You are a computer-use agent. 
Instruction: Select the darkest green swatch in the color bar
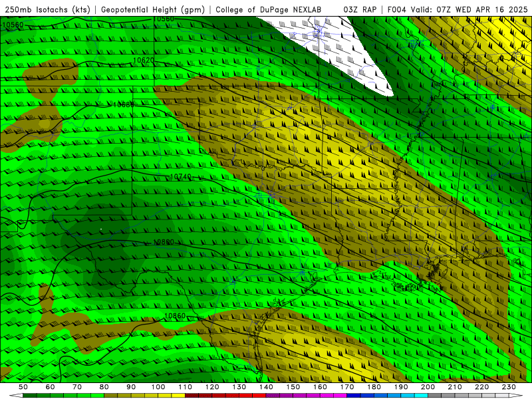pyautogui.click(x=29, y=395)
